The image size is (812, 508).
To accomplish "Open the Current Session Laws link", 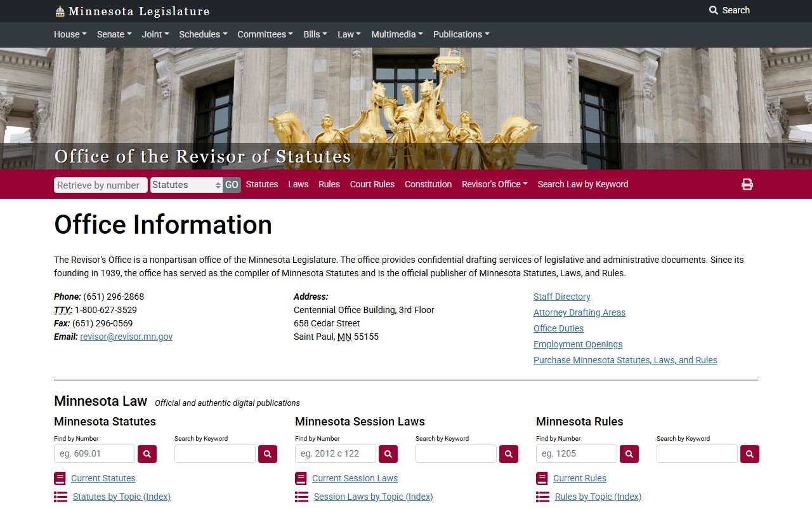I will click(355, 478).
